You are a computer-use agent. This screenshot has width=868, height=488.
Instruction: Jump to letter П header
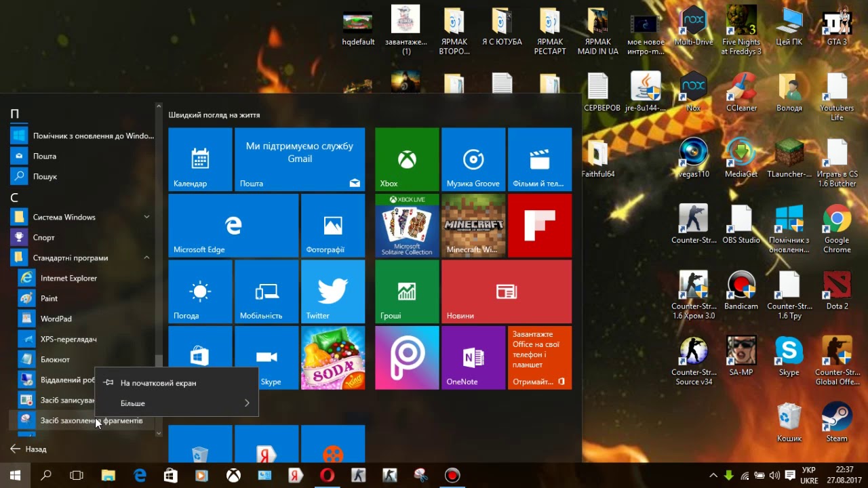[x=15, y=114]
